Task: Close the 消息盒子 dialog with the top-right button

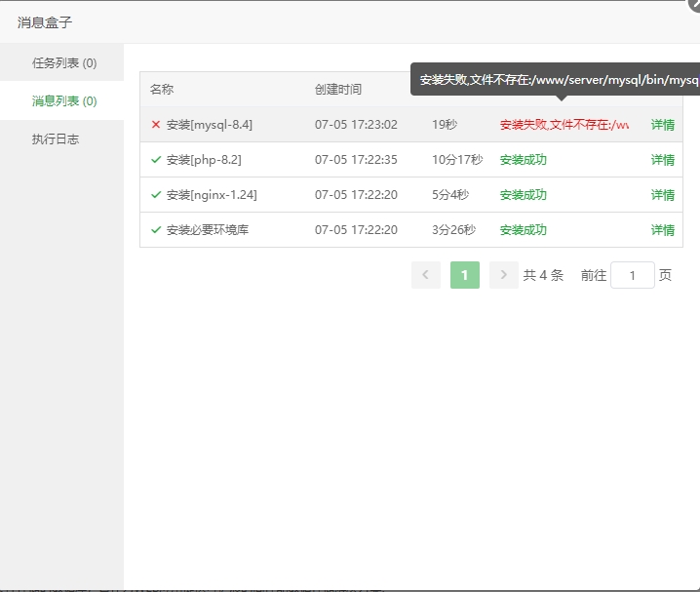Action: point(695,5)
